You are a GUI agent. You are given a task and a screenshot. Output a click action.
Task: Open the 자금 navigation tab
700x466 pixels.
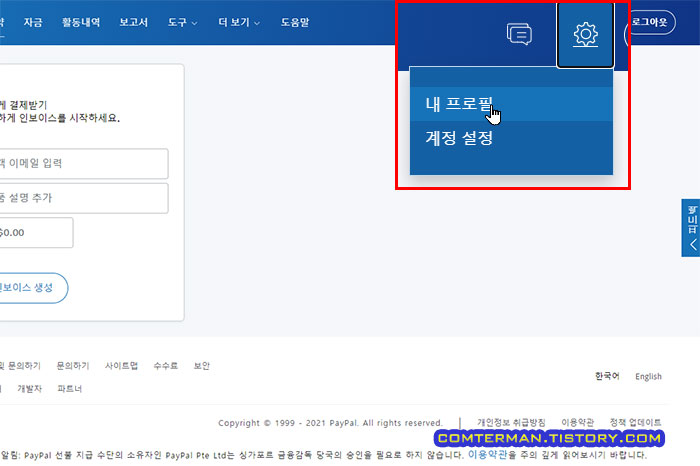(33, 22)
